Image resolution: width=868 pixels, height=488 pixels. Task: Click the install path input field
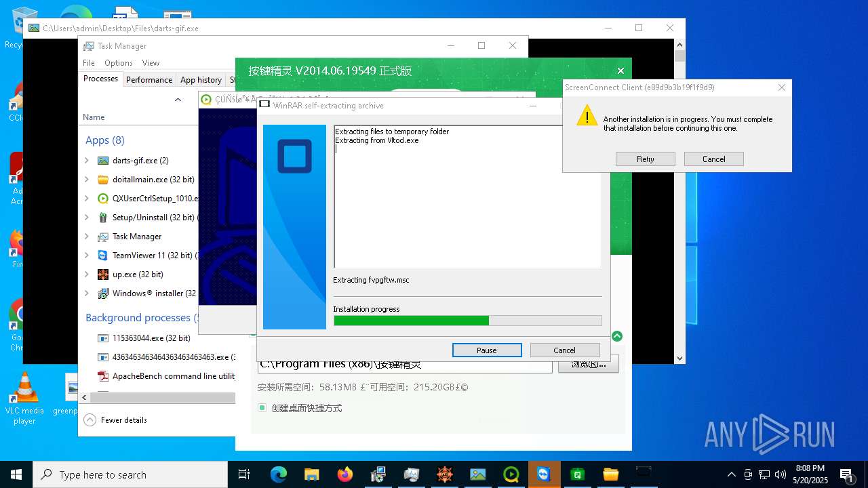[405, 364]
